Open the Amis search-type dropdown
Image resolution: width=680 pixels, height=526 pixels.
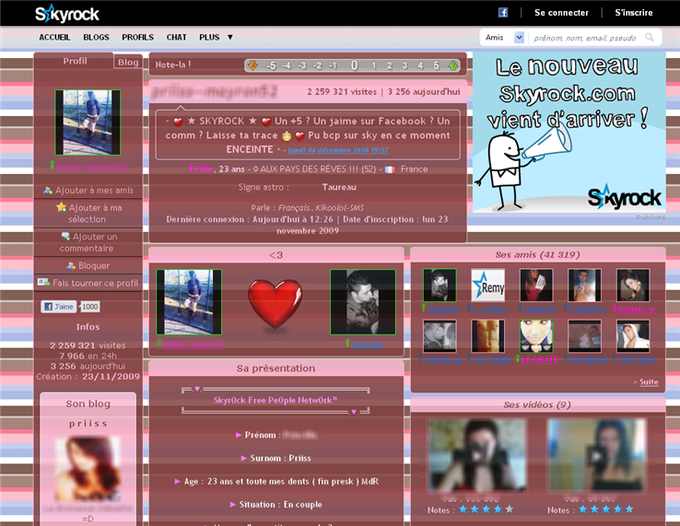[519, 38]
